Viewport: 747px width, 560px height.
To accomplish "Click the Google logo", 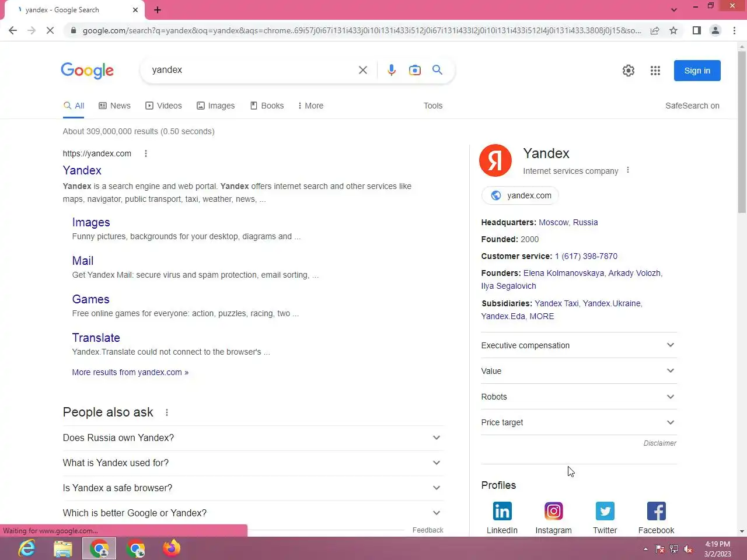I will (88, 71).
